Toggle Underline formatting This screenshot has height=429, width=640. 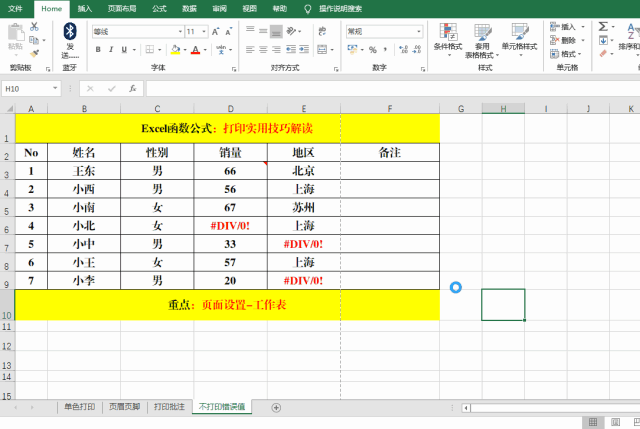coord(124,49)
